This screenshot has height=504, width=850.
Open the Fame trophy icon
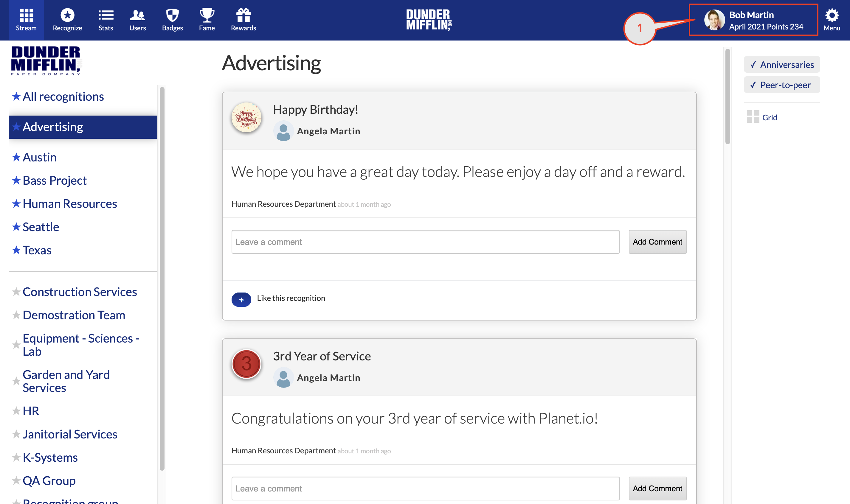[207, 15]
